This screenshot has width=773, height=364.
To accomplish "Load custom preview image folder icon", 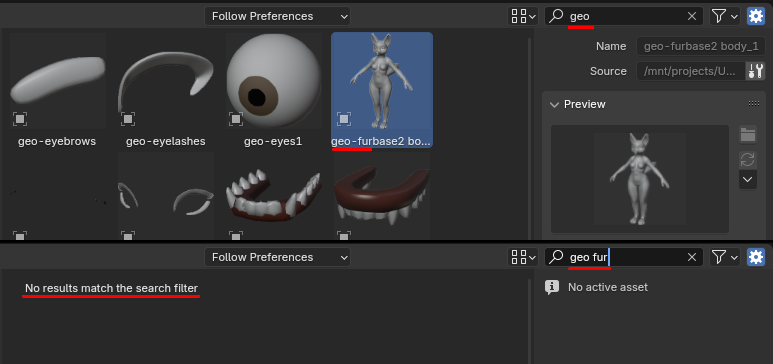I will [748, 134].
